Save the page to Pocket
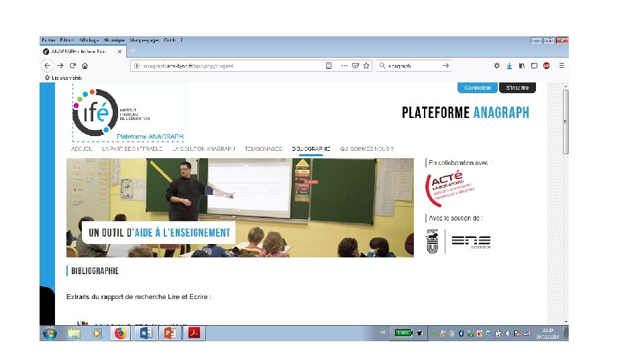The image size is (644, 362). pyautogui.click(x=356, y=66)
